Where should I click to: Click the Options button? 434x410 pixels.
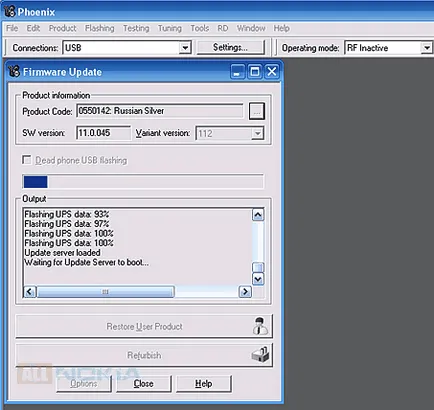(x=84, y=384)
